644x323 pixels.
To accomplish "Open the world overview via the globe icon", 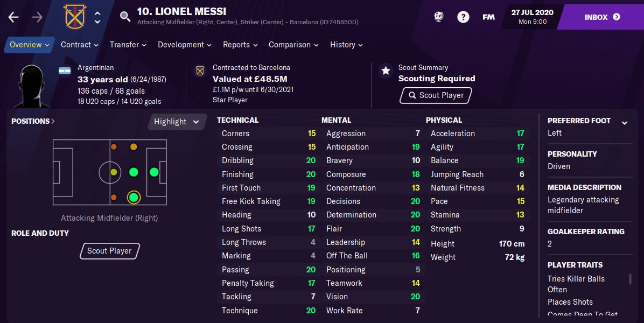I will 438,17.
